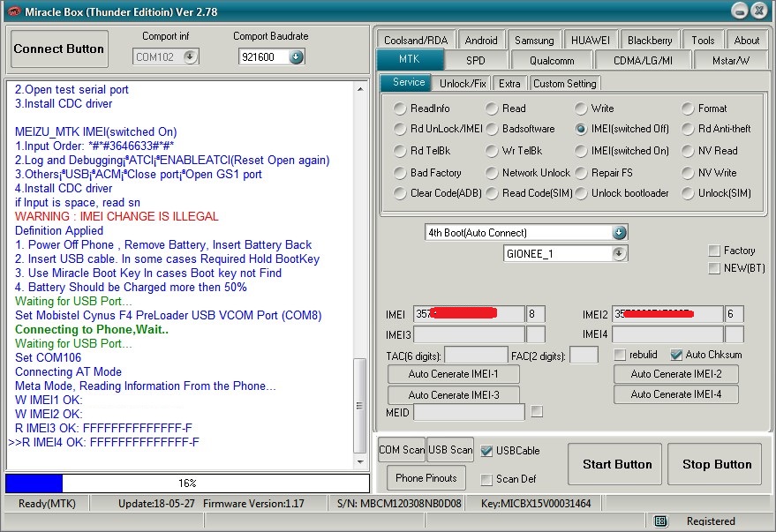Open the Extra sub-tab
This screenshot has height=532, width=776.
tap(509, 83)
